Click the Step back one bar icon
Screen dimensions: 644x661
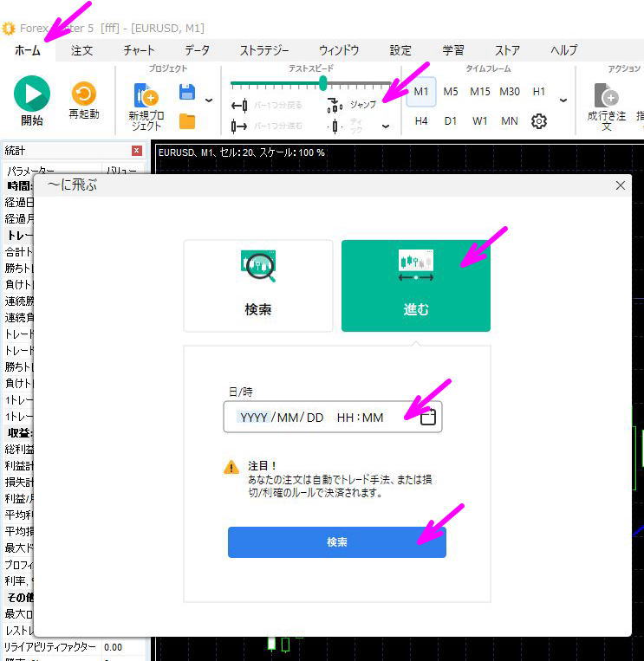239,106
